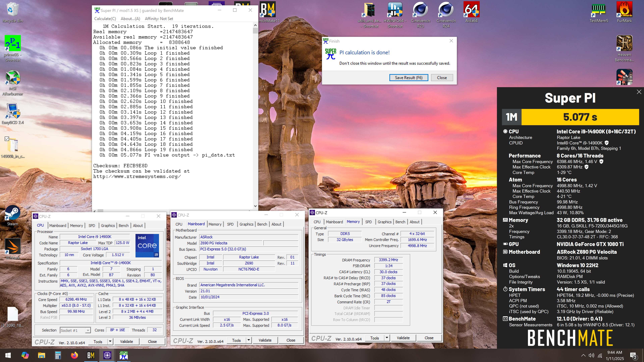
Task: Open the Recycle Bin desktop icon
Action: coord(13,13)
